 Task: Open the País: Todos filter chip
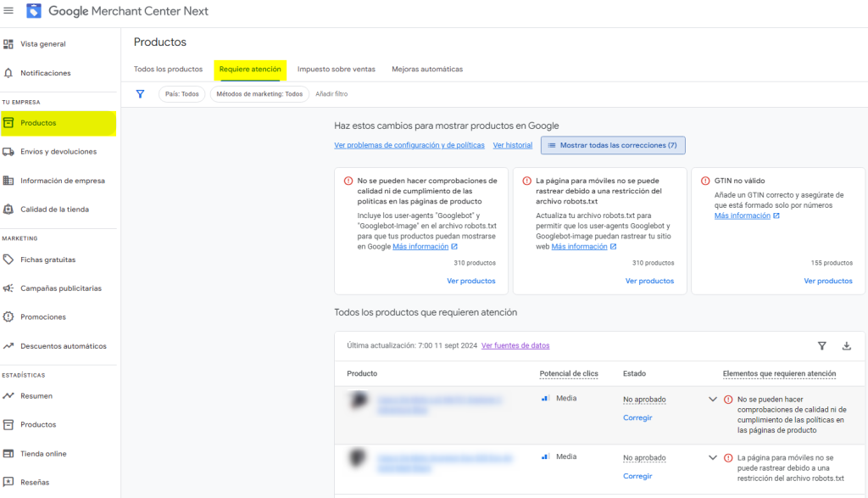[x=181, y=94]
